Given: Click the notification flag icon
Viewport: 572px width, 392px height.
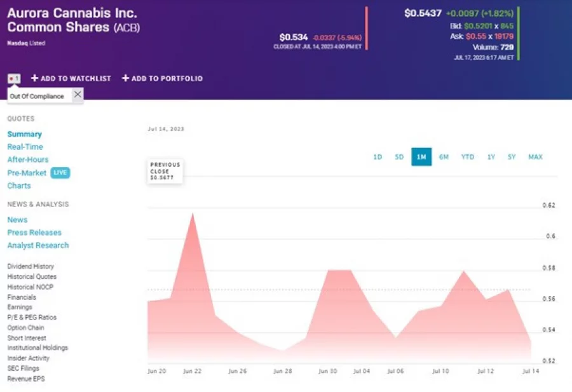Looking at the screenshot, I should coord(14,78).
